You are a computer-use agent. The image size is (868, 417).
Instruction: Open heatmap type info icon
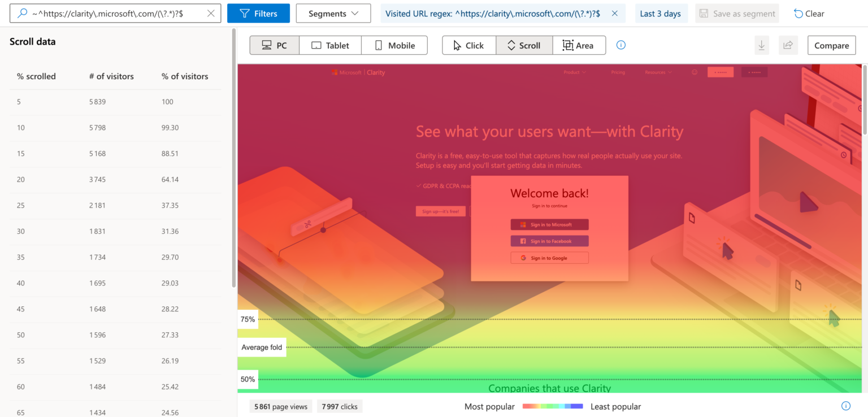click(621, 45)
